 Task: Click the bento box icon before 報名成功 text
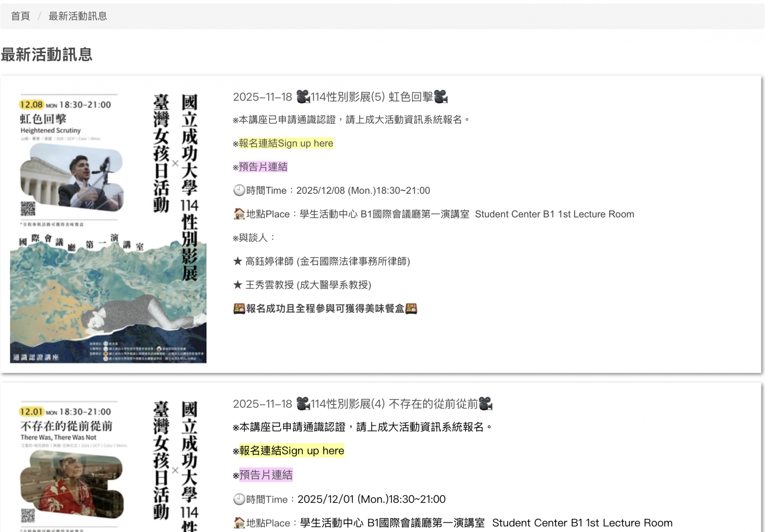click(239, 308)
